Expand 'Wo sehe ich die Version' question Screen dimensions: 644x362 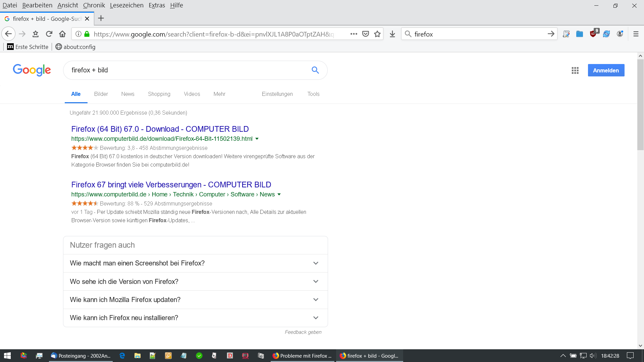[x=316, y=282]
